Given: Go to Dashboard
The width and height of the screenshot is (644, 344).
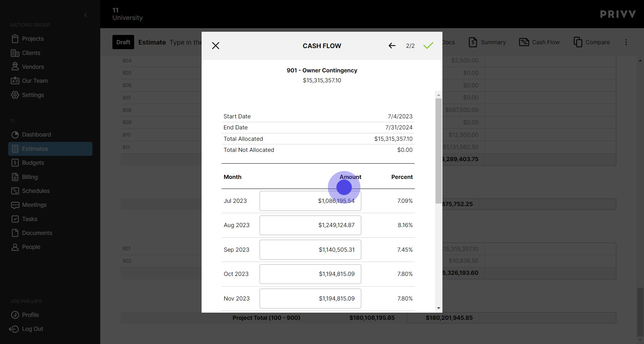Looking at the screenshot, I should point(36,134).
